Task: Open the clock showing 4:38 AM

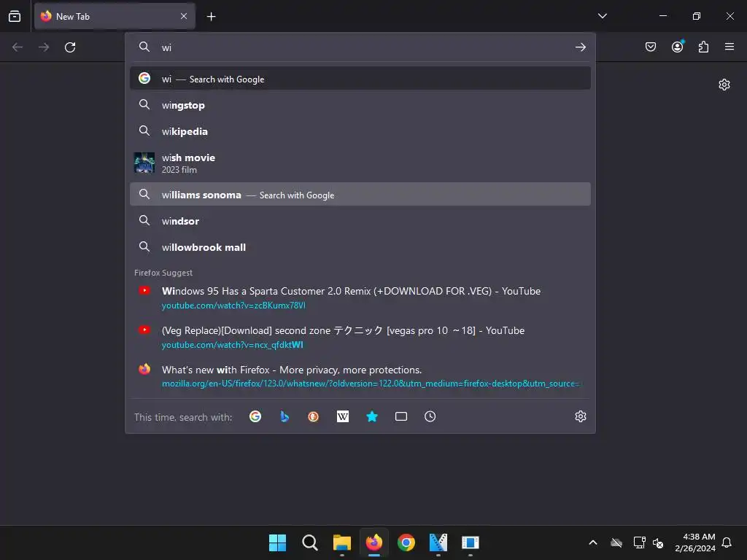Action: click(695, 542)
